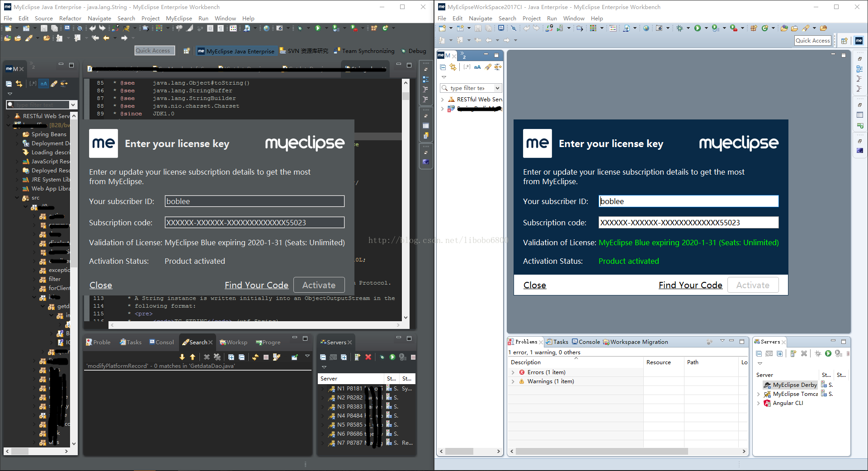Screen dimensions: 868x471
Task: Click the back arrow icon in left window toolbar
Action: (106, 38)
